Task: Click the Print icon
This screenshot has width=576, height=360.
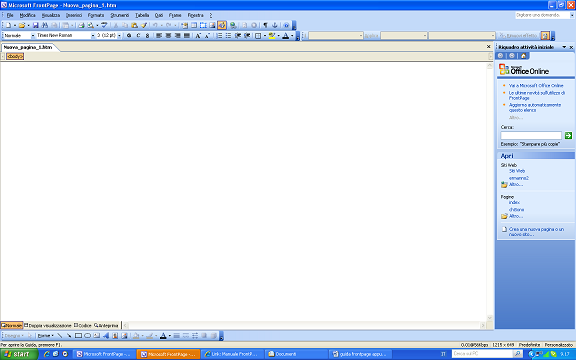Action: 82,25
